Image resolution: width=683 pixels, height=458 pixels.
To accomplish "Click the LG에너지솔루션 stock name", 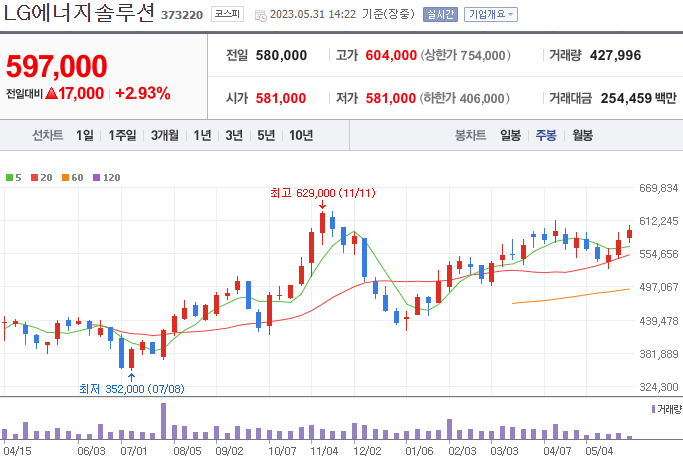I will (79, 13).
